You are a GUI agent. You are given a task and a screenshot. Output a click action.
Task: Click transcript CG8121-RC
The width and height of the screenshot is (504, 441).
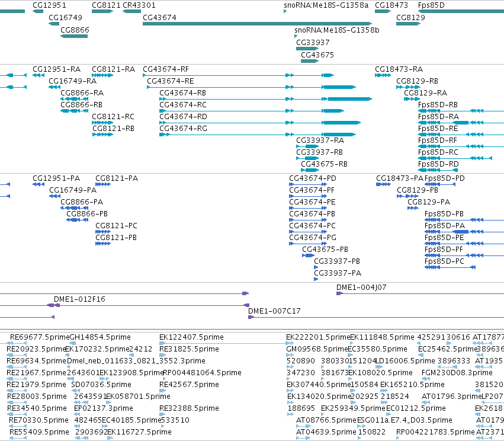[102, 123]
